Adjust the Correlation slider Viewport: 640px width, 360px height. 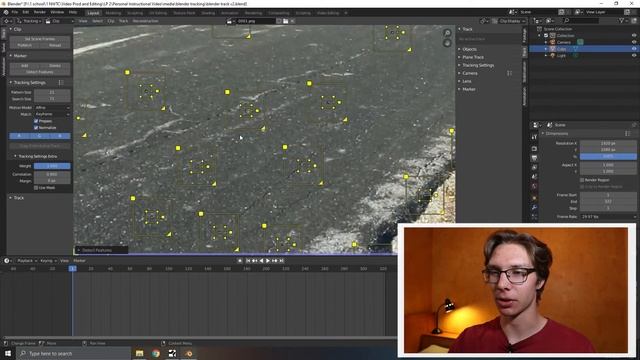click(52, 174)
